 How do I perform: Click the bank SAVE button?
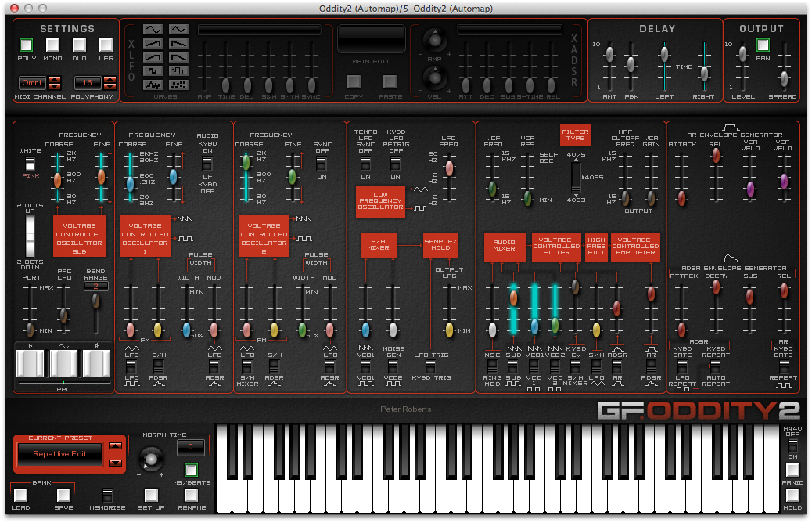[63, 496]
